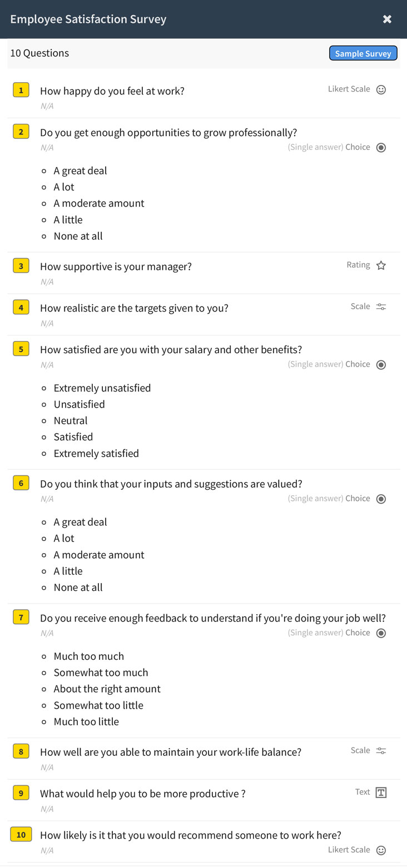Click the Employee Satisfaction Survey title bar
407x868 pixels.
pyautogui.click(x=88, y=18)
